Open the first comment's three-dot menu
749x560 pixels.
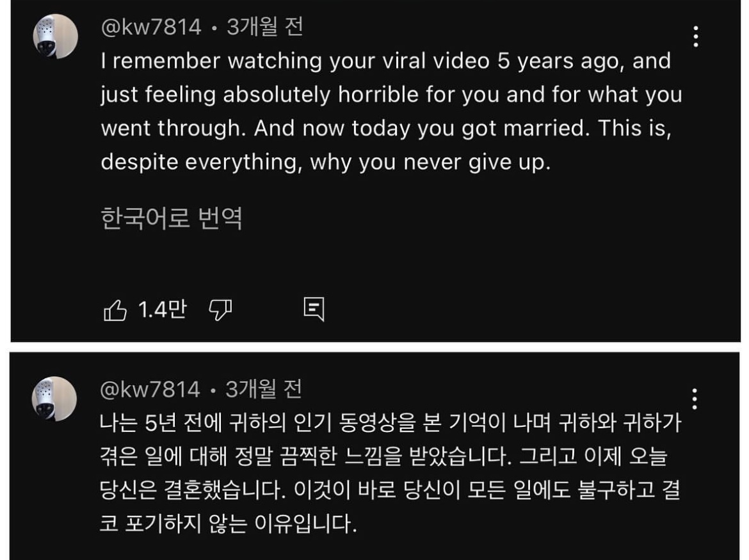tap(695, 37)
